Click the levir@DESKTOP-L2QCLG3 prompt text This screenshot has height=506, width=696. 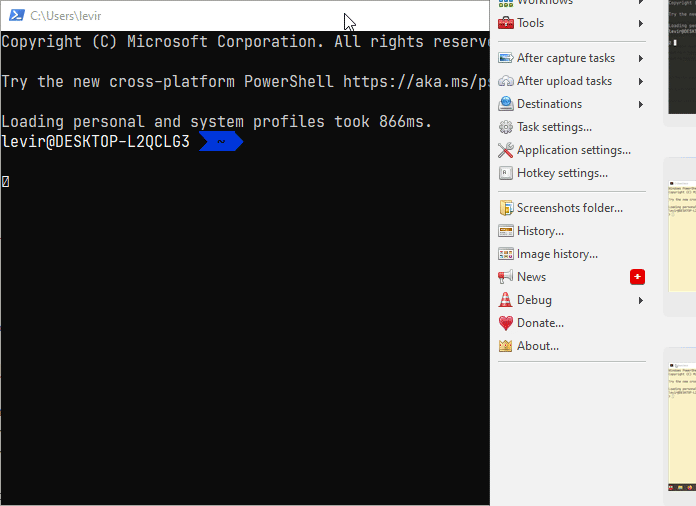(95, 142)
